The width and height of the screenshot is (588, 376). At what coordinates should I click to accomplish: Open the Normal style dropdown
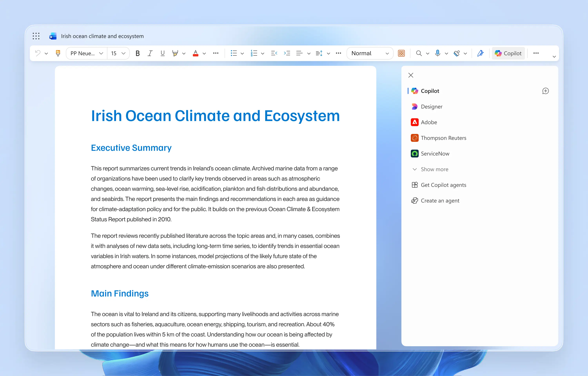[x=370, y=53]
